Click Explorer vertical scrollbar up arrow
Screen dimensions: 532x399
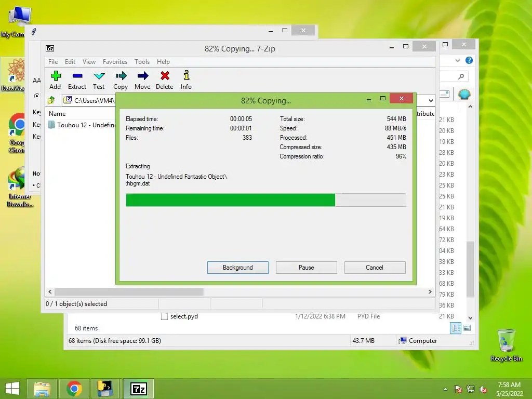pos(471,107)
